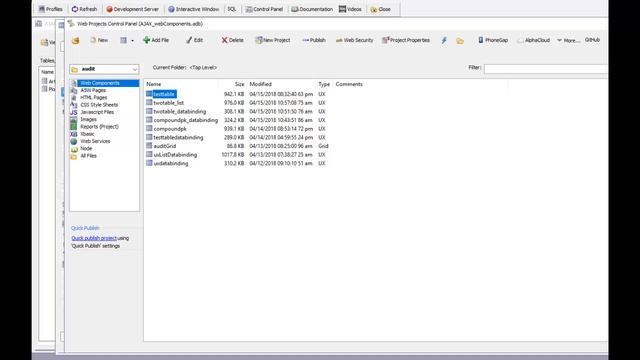Open the Control Panel button
This screenshot has height=360, width=640.
[x=264, y=9]
